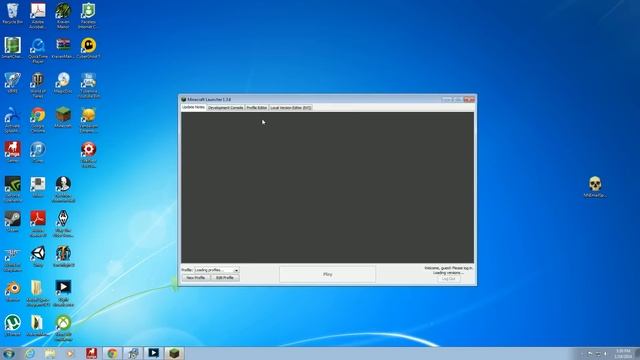Screen dimensions: 640x360
Task: Click the New Profile button
Action: pyautogui.click(x=196, y=278)
